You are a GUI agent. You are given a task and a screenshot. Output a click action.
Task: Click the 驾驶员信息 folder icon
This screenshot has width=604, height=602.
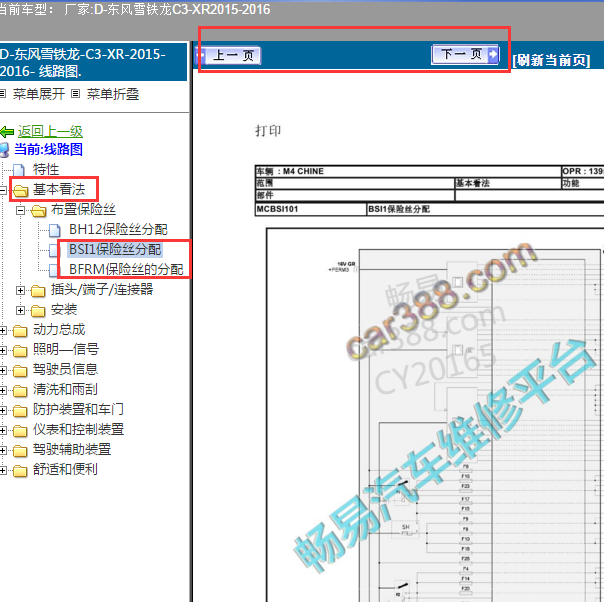click(x=20, y=371)
